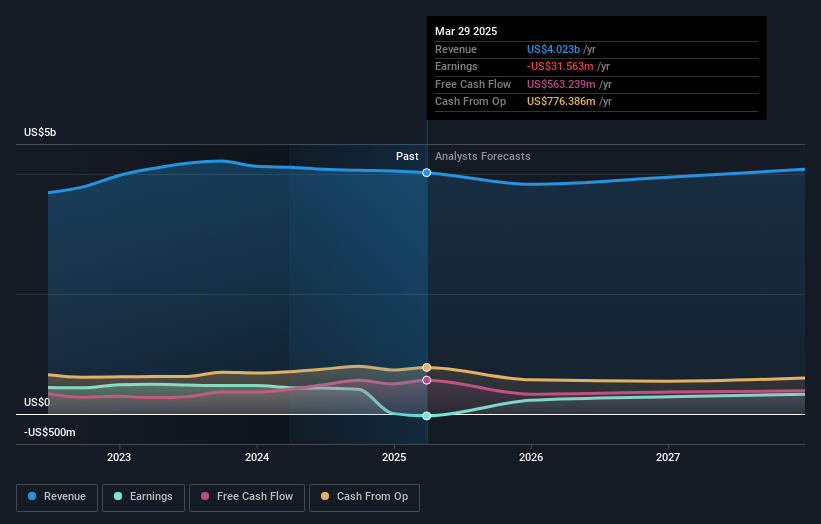Click the US$4.023b revenue value
Viewport: 821px width, 524px height.
pos(553,49)
